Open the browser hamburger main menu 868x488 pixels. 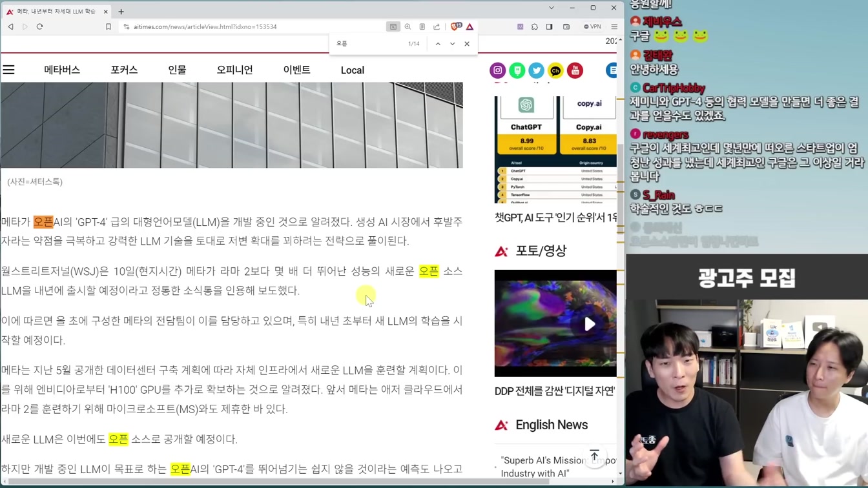(614, 26)
